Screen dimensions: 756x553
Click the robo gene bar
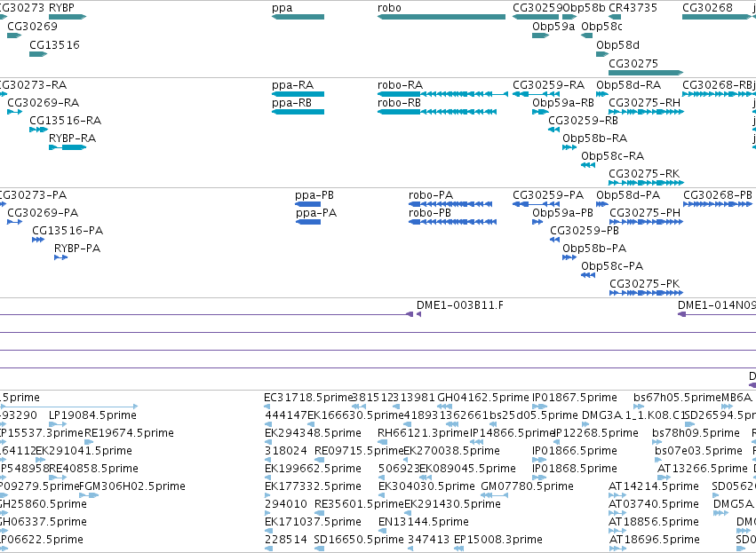(x=442, y=17)
